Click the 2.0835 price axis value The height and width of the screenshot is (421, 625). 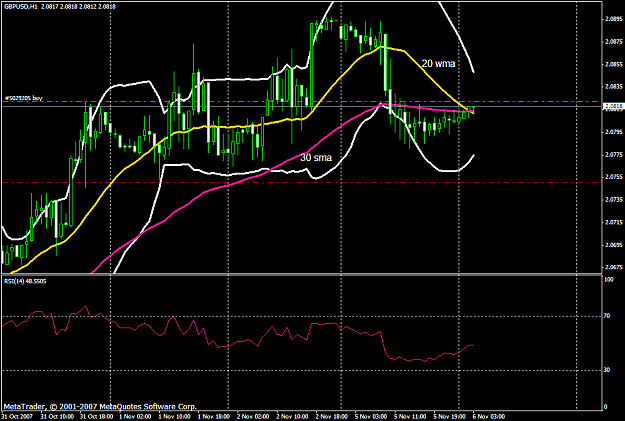coord(613,87)
